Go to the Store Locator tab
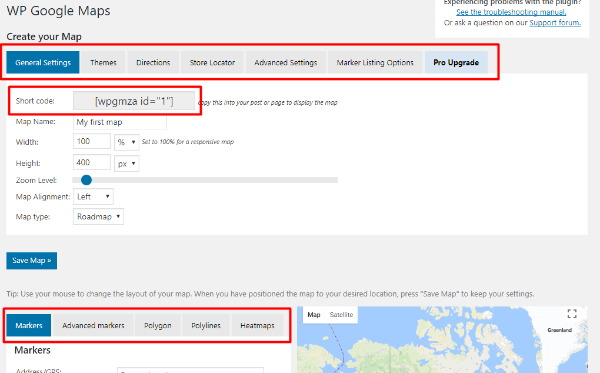600x373 pixels. pos(212,62)
